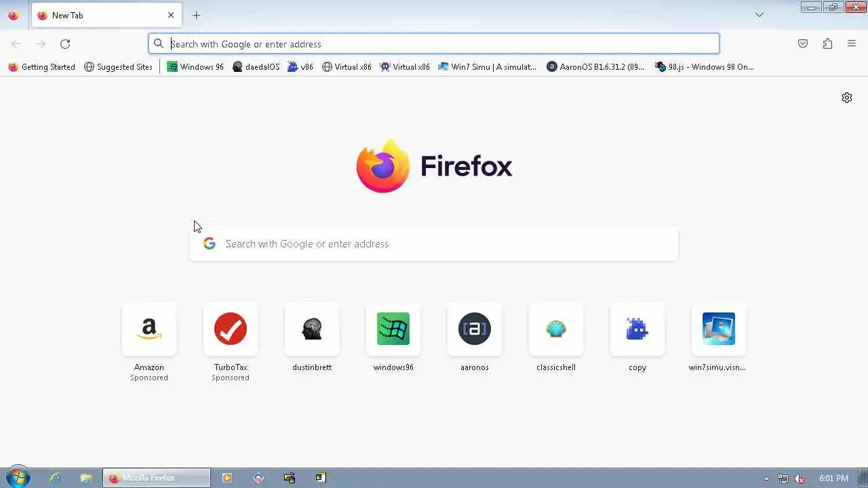The width and height of the screenshot is (868, 488).
Task: Open the Extensions puzzle icon
Action: [827, 44]
